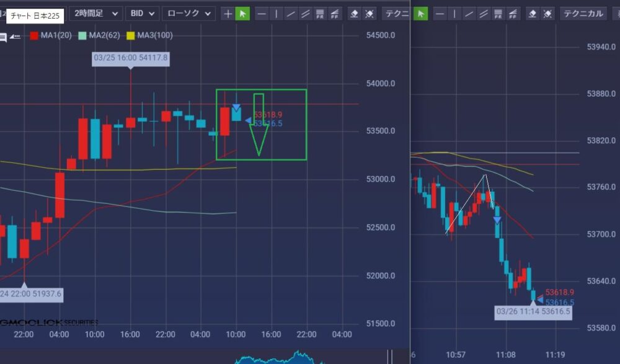This screenshot has height=364, width=620.
Task: Pick the trend line tool in left chart
Action: click(x=291, y=14)
